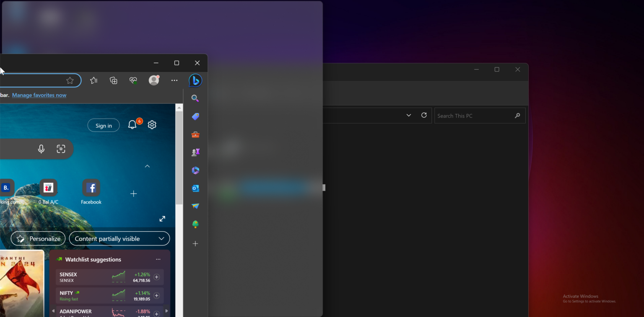The image size is (644, 317).
Task: Open the festival poster news thumbnail
Action: pos(22,283)
